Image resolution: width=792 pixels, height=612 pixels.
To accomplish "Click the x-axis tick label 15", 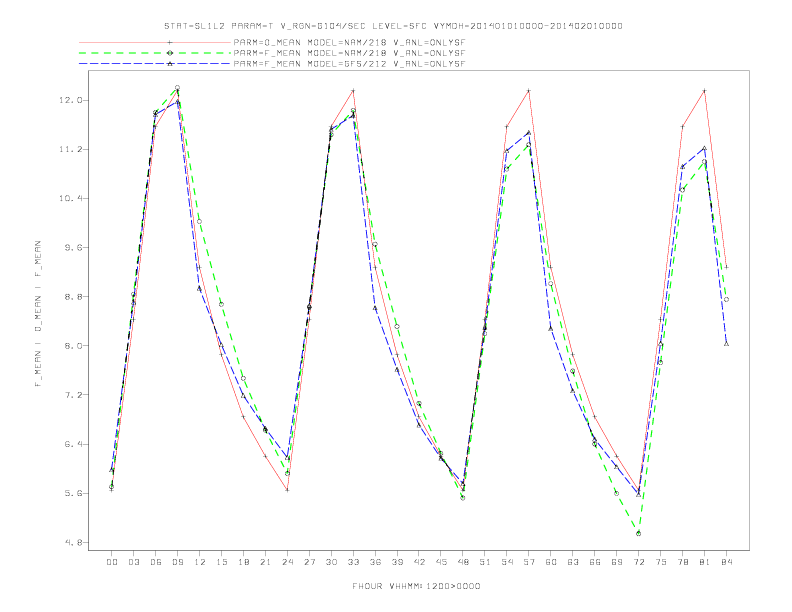I will click(x=222, y=562).
